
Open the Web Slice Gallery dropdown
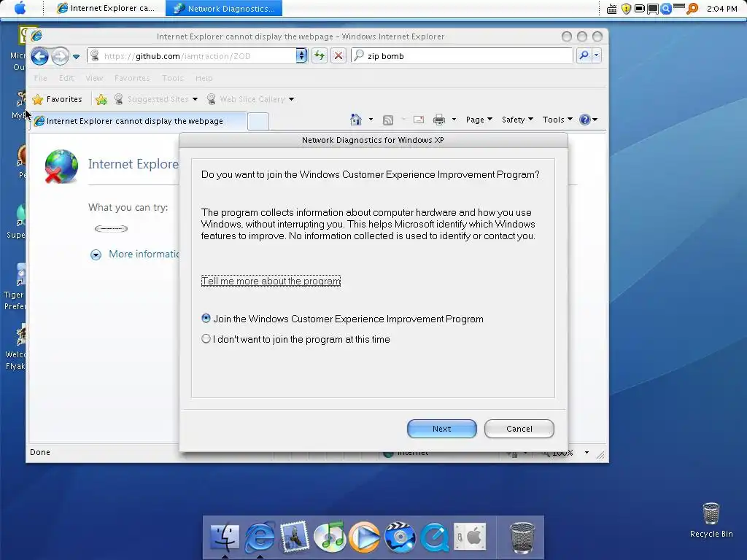291,99
